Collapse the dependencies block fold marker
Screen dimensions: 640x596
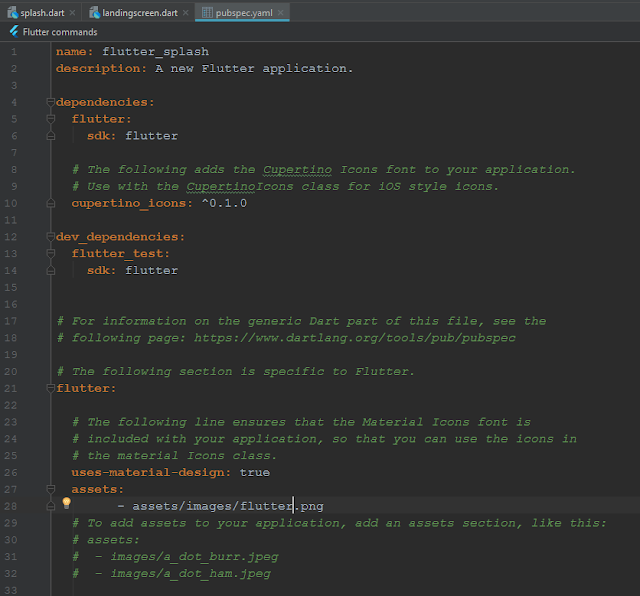coord(51,102)
